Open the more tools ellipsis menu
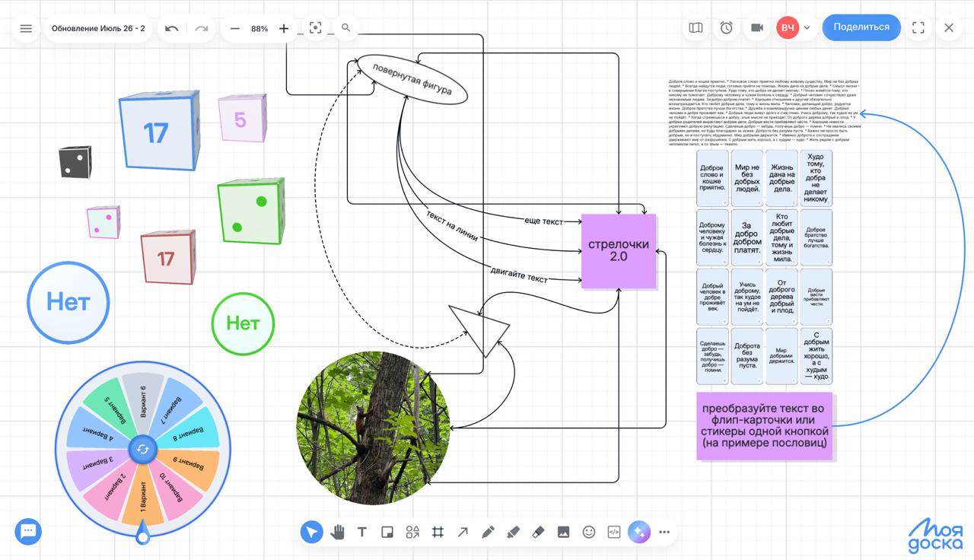This screenshot has height=560, width=974. (664, 532)
